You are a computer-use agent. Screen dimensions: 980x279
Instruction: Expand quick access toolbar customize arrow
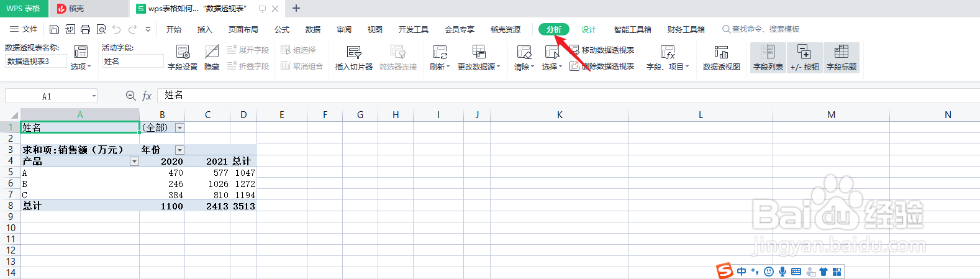(x=148, y=29)
